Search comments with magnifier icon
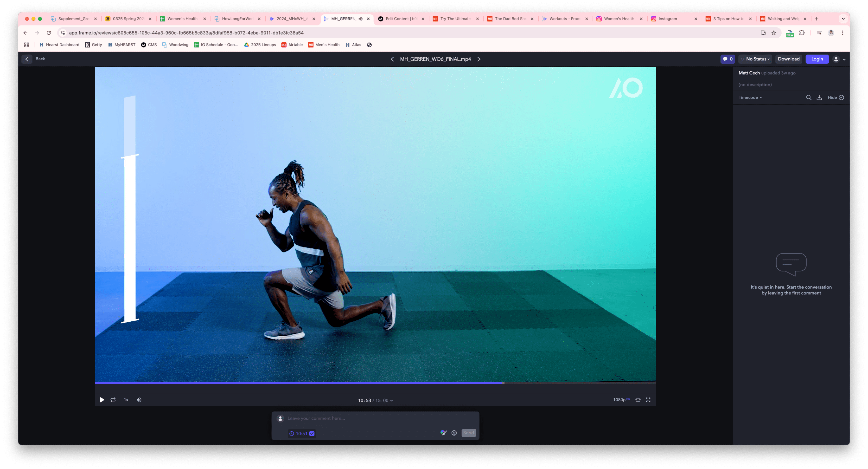Viewport: 868px width, 469px height. [x=808, y=98]
